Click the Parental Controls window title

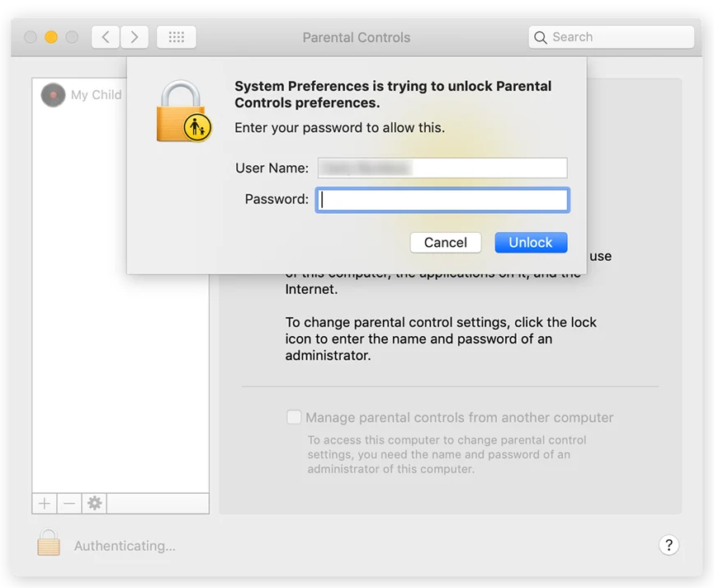(357, 38)
